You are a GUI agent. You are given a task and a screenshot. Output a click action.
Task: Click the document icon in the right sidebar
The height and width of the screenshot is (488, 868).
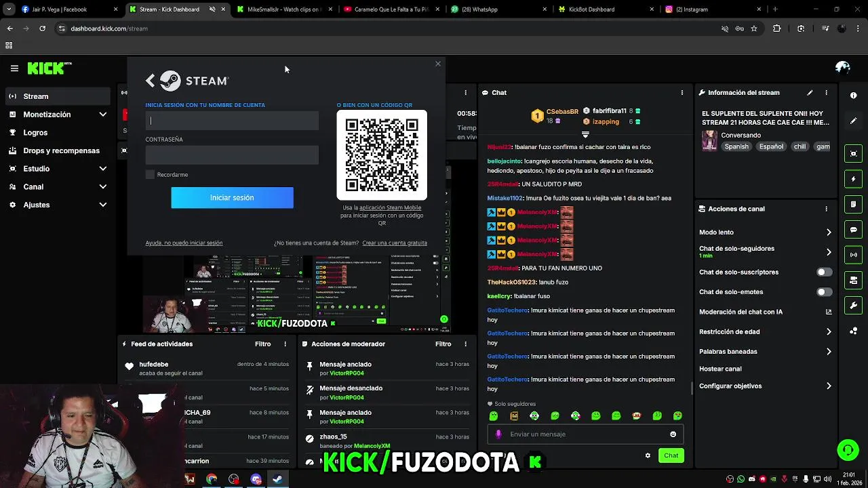pyautogui.click(x=854, y=204)
